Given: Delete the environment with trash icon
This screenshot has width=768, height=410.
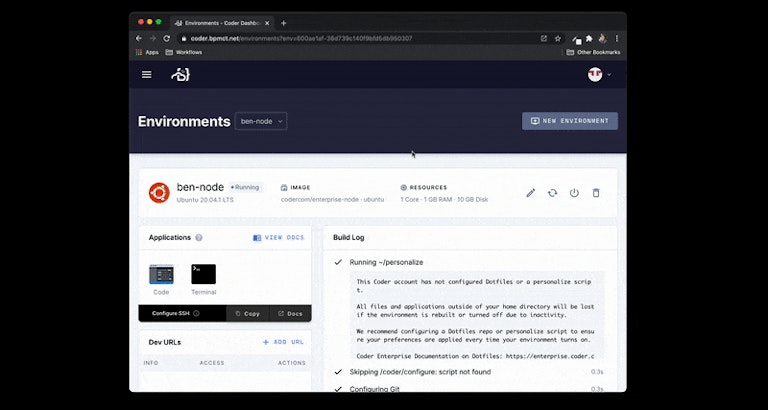Looking at the screenshot, I should 596,193.
